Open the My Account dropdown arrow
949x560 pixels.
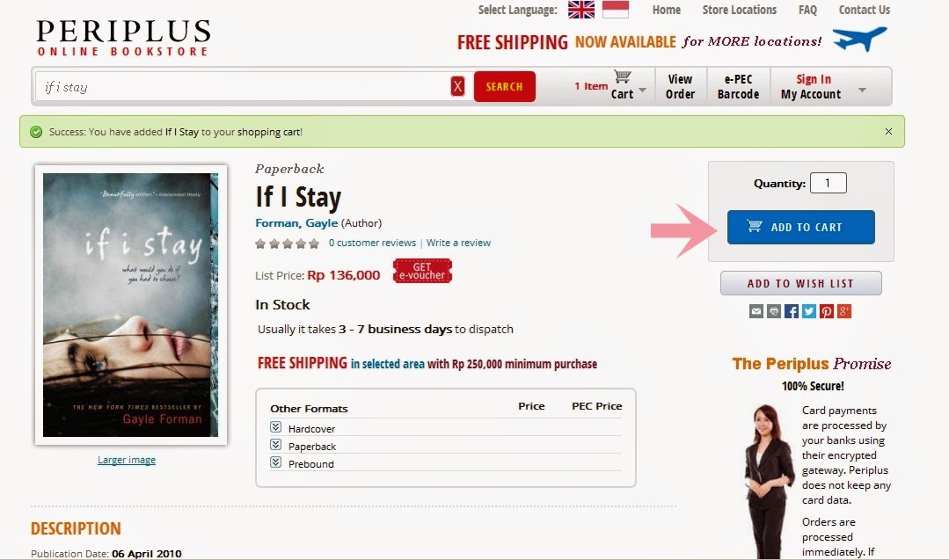[x=862, y=90]
